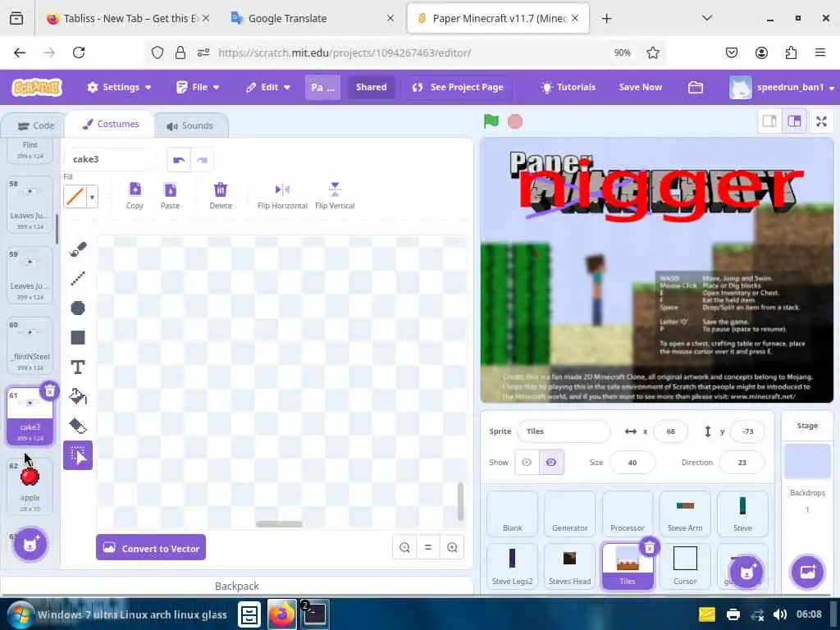Open Tutorials
The width and height of the screenshot is (840, 630).
[568, 87]
